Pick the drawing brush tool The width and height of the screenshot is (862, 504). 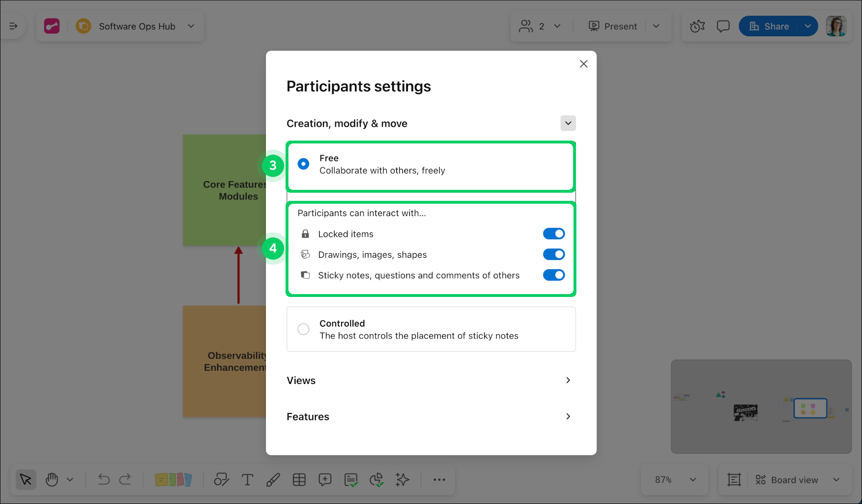pyautogui.click(x=273, y=480)
